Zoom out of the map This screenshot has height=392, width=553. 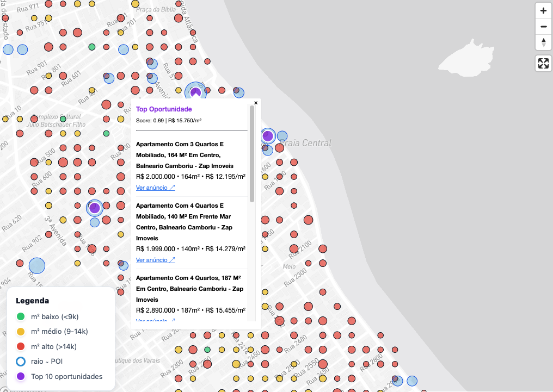coord(543,26)
